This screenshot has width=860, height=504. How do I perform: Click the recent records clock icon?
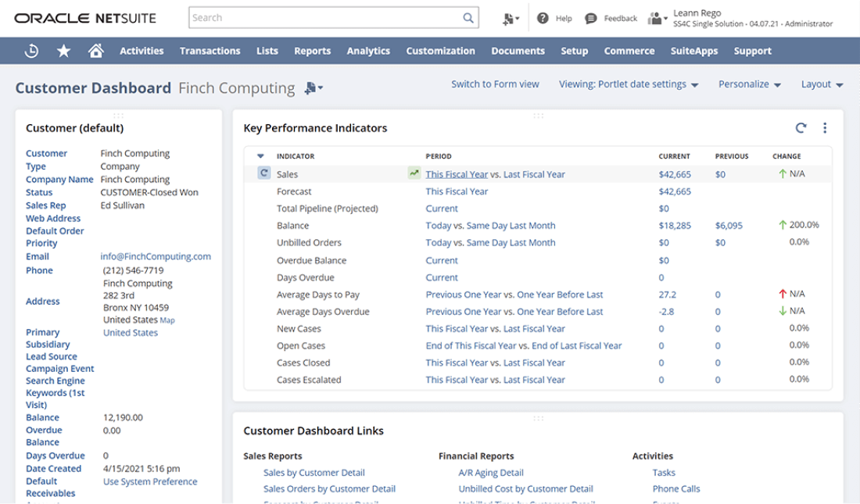(x=31, y=50)
